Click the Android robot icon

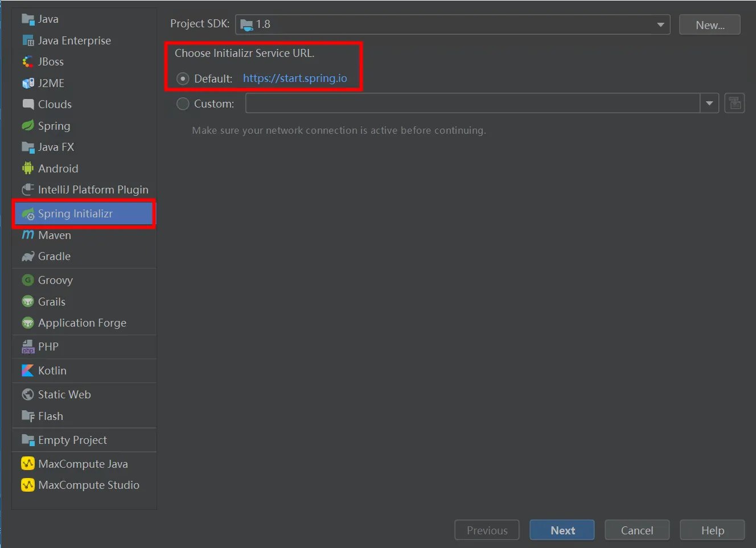click(x=28, y=168)
